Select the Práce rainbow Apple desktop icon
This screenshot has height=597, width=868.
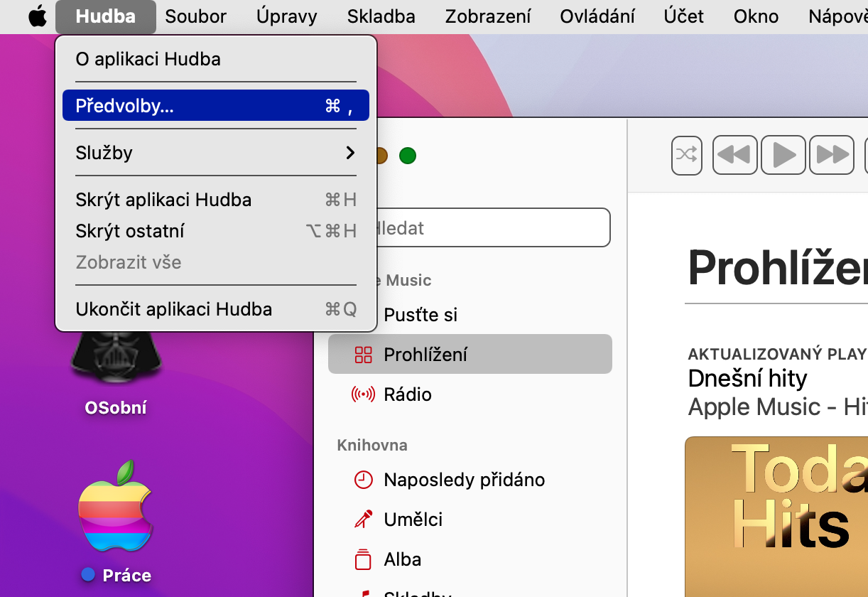point(116,506)
